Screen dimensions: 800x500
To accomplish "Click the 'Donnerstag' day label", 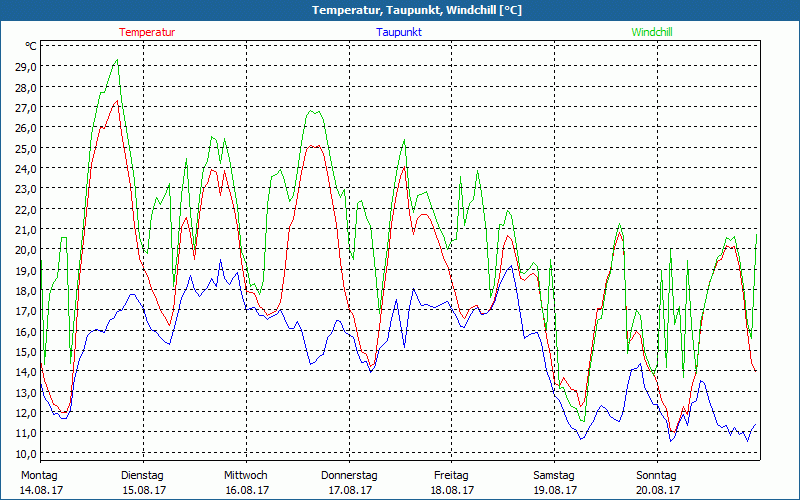I will [x=349, y=476].
